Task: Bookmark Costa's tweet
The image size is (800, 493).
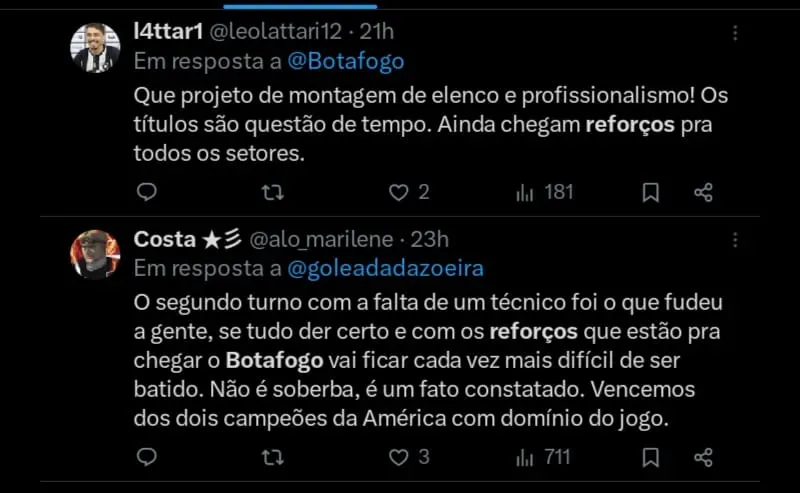Action: point(650,457)
